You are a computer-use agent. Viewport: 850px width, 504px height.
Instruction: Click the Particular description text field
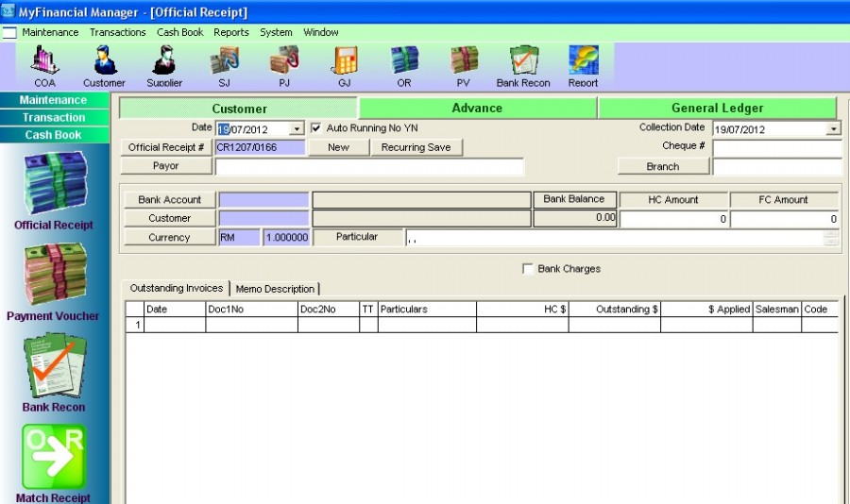pyautogui.click(x=615, y=237)
